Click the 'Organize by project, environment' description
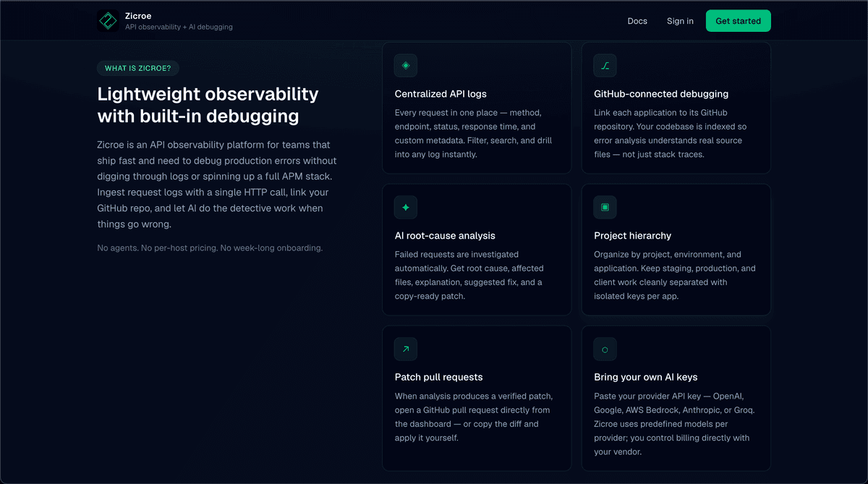The height and width of the screenshot is (484, 868). 675,276
